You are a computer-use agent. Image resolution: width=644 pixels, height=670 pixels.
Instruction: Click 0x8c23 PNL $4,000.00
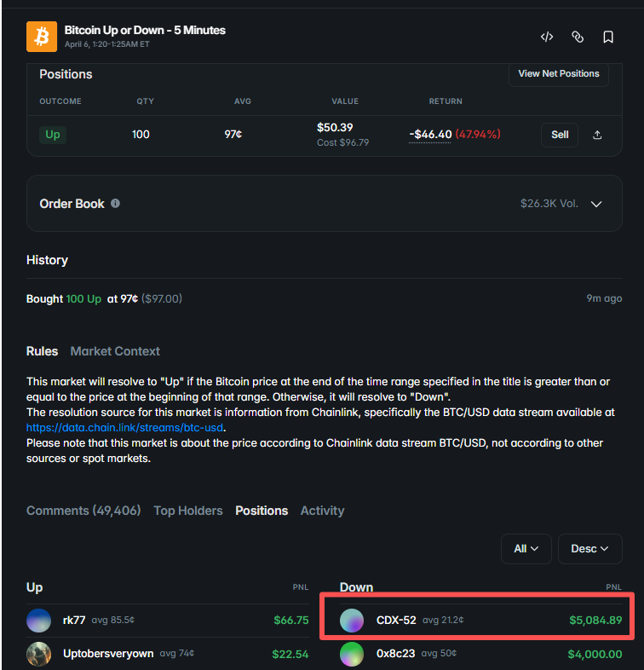click(595, 654)
